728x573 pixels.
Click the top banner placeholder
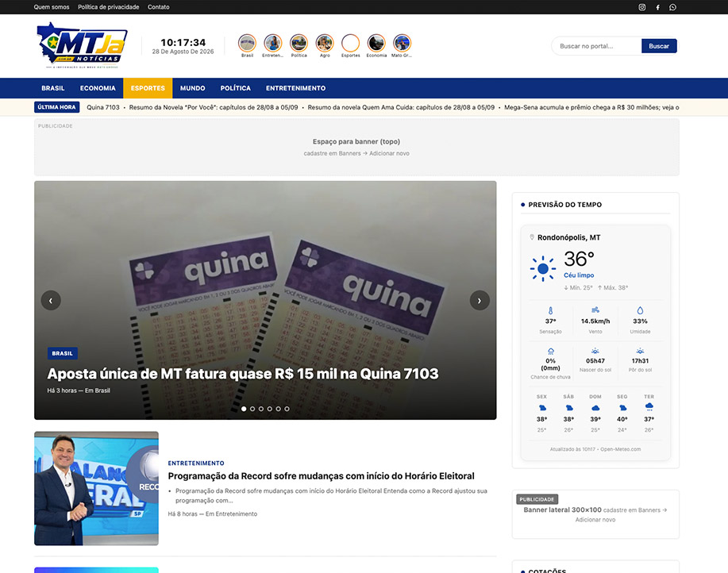click(356, 147)
